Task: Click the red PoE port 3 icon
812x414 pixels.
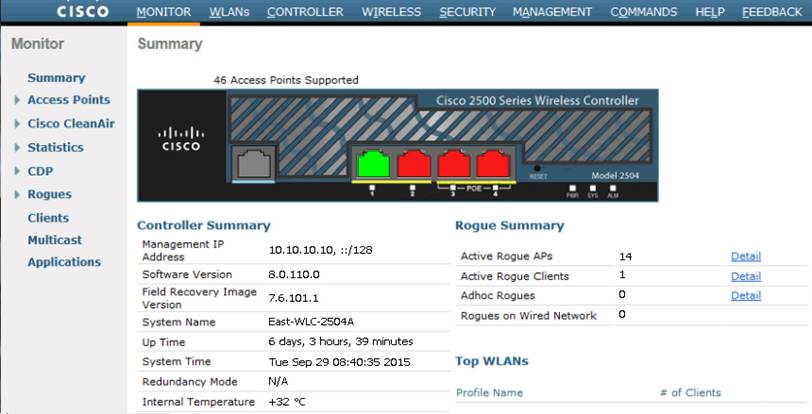Action: 453,164
